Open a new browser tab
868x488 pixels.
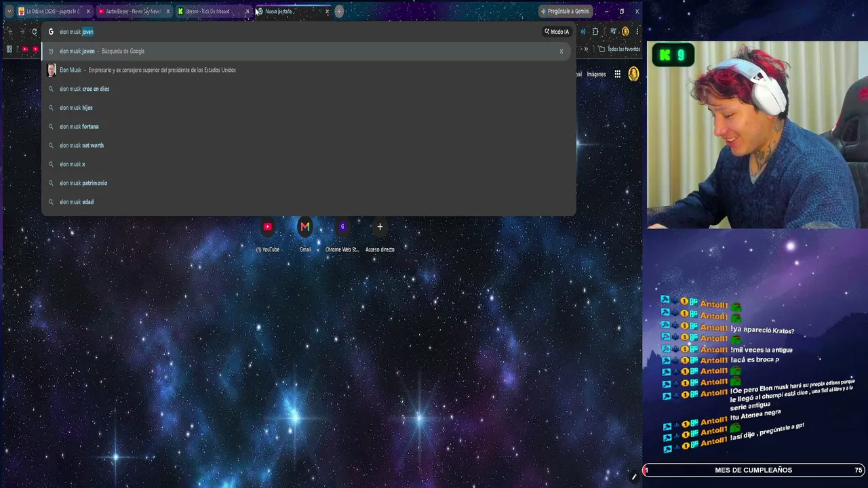point(339,12)
